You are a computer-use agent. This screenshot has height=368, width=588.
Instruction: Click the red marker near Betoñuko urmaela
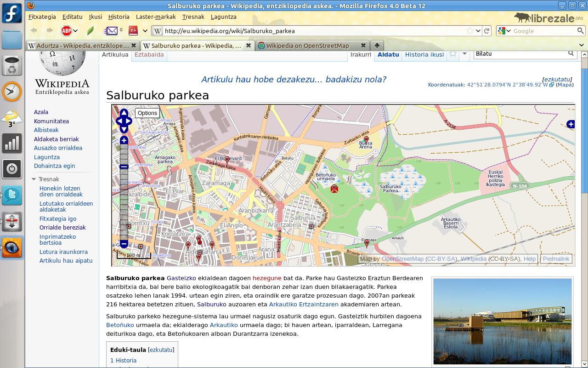click(334, 189)
